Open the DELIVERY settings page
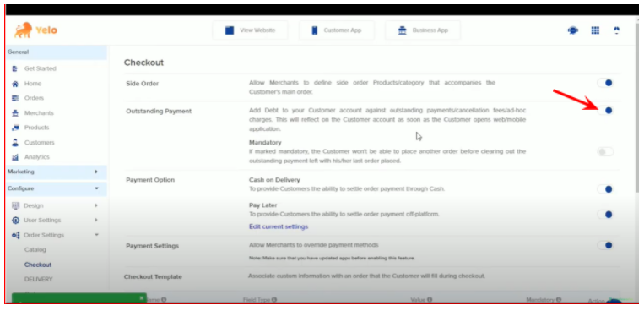The height and width of the screenshot is (311, 644). 39,279
